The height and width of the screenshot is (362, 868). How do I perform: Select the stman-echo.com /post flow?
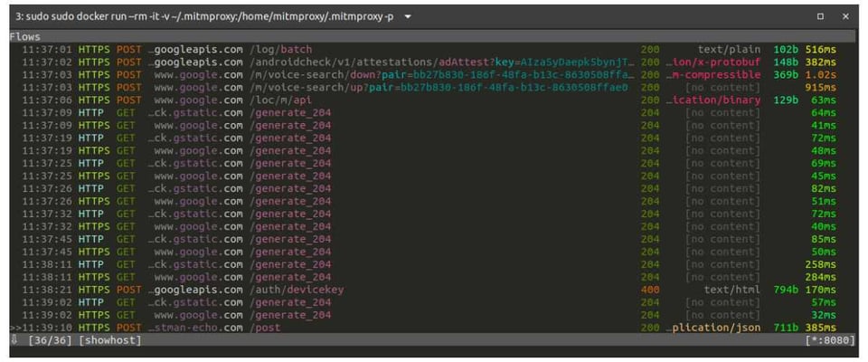(x=433, y=328)
